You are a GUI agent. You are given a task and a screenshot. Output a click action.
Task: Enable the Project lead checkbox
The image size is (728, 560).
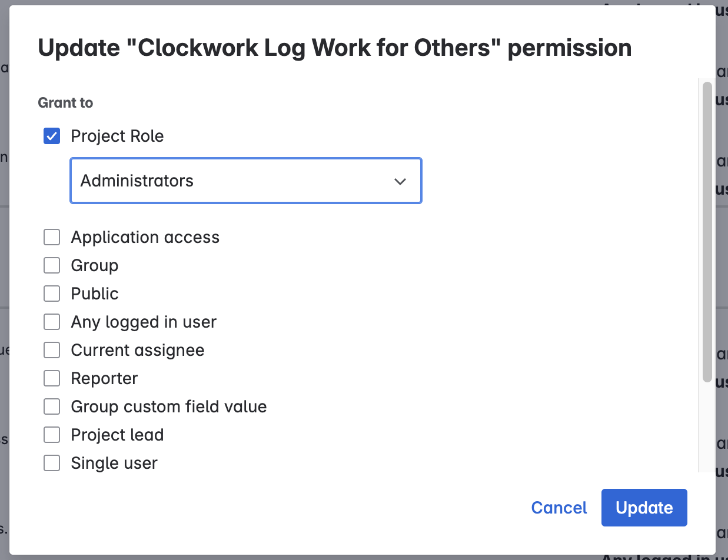(x=52, y=435)
